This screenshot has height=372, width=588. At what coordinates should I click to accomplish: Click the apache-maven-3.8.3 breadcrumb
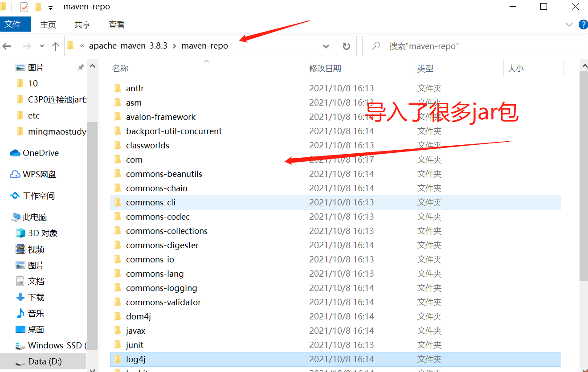128,46
